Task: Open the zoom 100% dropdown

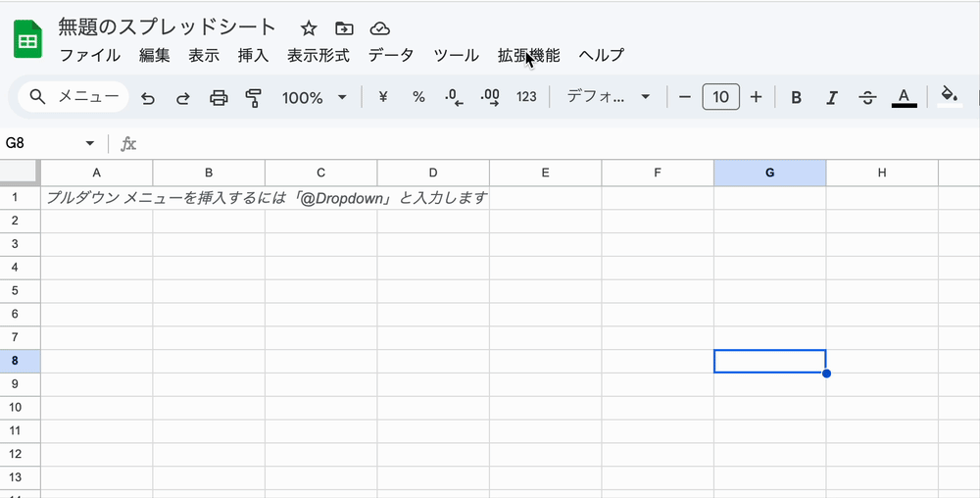Action: (x=314, y=97)
